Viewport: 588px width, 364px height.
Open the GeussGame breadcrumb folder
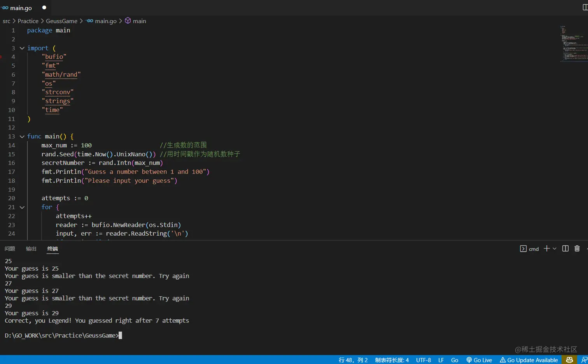pyautogui.click(x=61, y=21)
